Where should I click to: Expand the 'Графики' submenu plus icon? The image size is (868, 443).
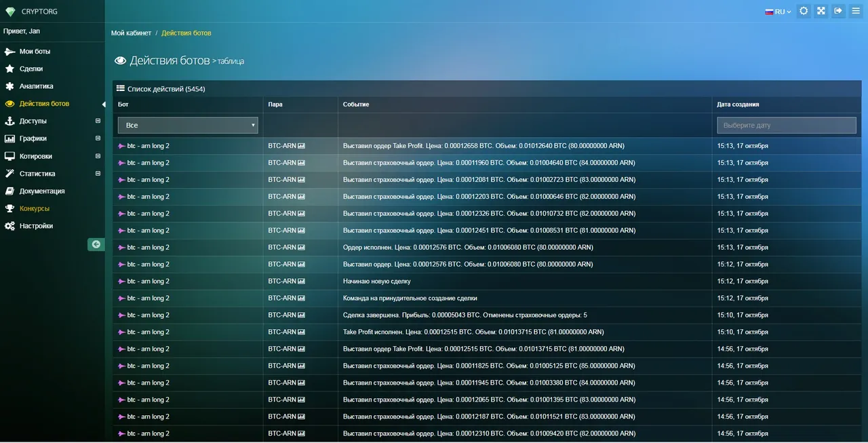98,138
